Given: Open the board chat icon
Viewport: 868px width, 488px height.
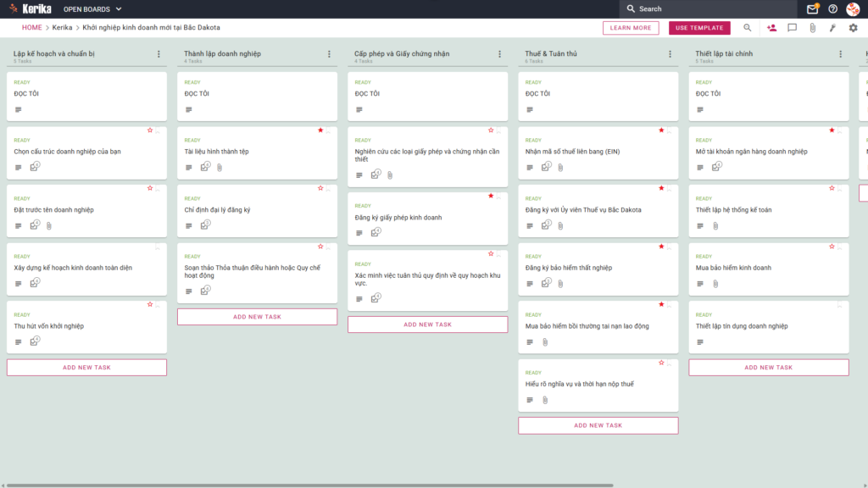Looking at the screenshot, I should pos(793,28).
